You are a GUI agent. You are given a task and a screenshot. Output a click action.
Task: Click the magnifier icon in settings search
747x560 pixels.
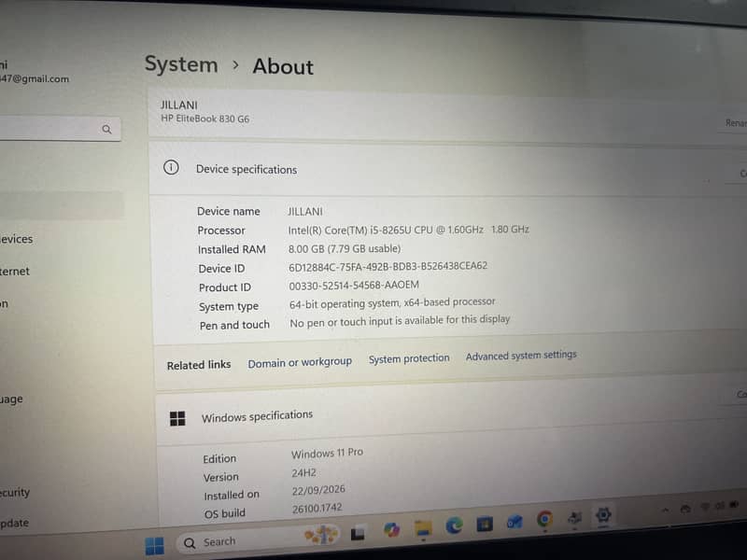click(x=106, y=129)
